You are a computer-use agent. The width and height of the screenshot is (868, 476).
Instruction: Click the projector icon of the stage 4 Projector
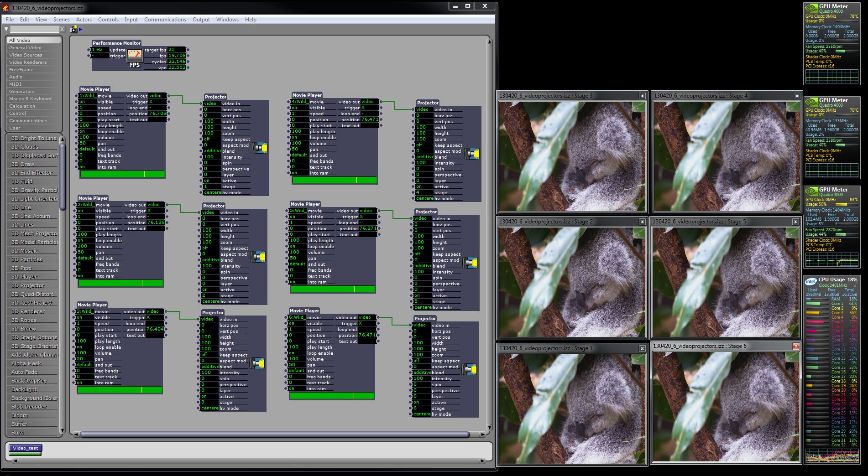tap(471, 154)
